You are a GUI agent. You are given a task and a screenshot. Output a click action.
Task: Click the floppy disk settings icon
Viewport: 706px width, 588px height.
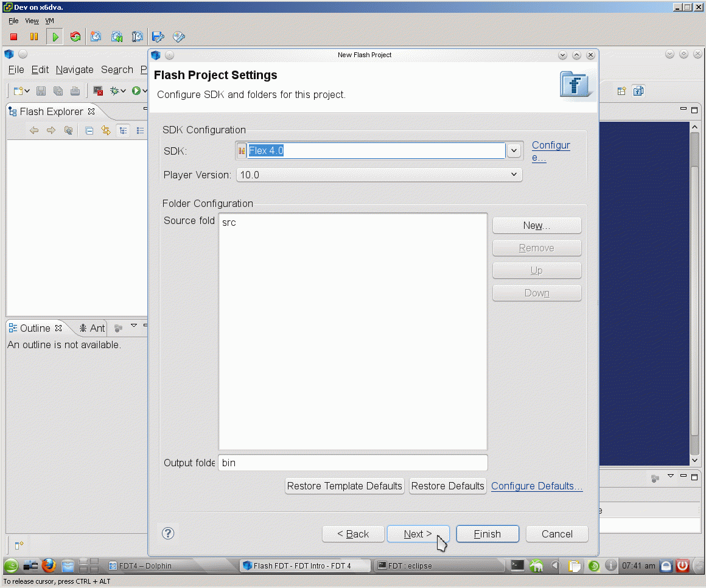pyautogui.click(x=158, y=37)
